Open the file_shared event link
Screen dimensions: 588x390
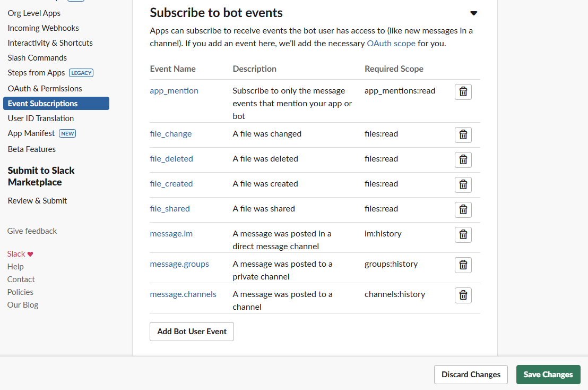[x=170, y=209]
